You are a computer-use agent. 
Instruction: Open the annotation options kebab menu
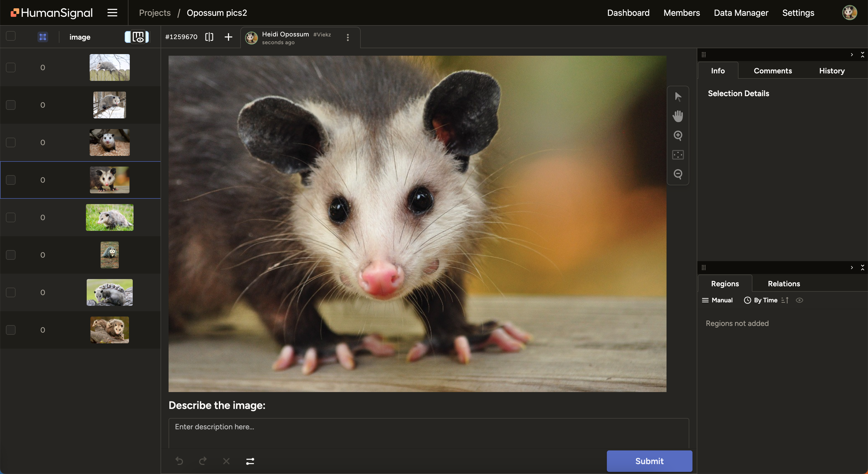pos(347,37)
